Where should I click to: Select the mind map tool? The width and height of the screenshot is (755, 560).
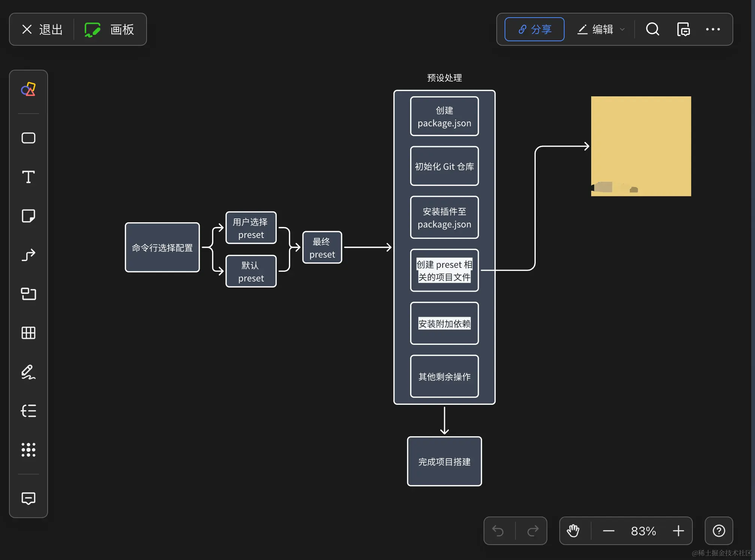click(x=28, y=411)
